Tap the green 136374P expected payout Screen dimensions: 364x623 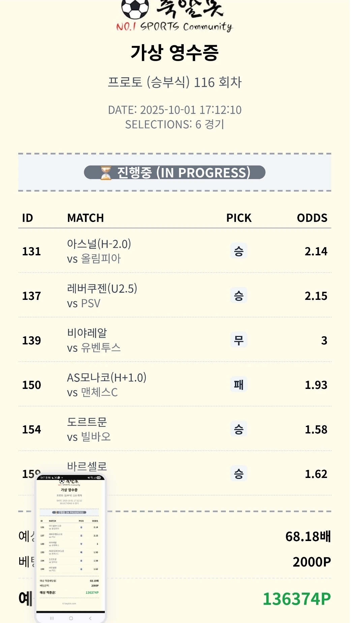tap(297, 599)
